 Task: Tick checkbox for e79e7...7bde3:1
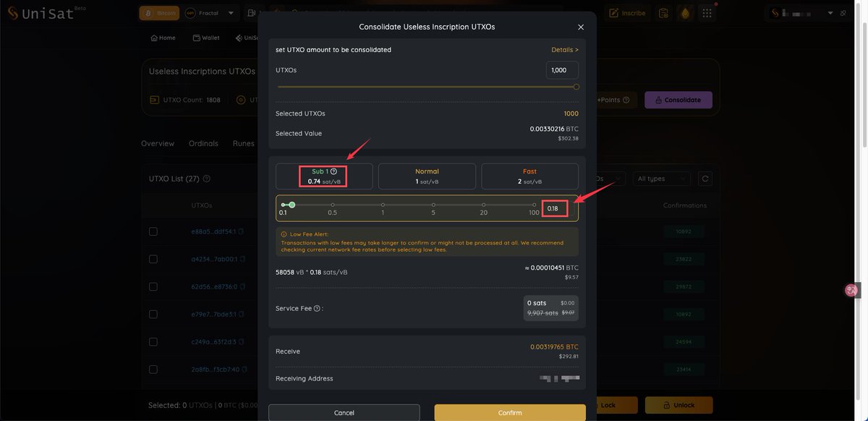click(x=153, y=314)
